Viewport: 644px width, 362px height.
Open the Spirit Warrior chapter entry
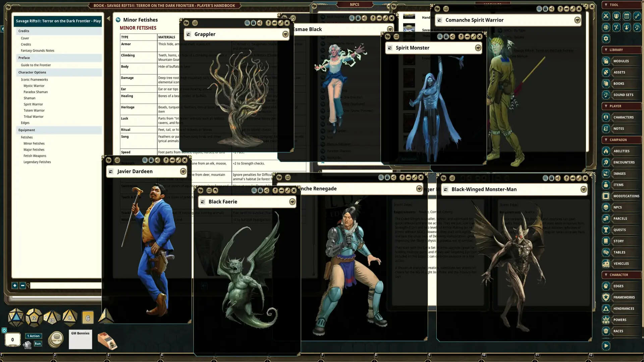(33, 104)
